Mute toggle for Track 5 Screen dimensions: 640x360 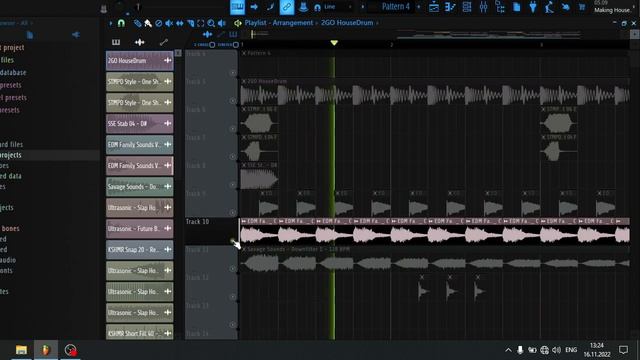pyautogui.click(x=233, y=101)
